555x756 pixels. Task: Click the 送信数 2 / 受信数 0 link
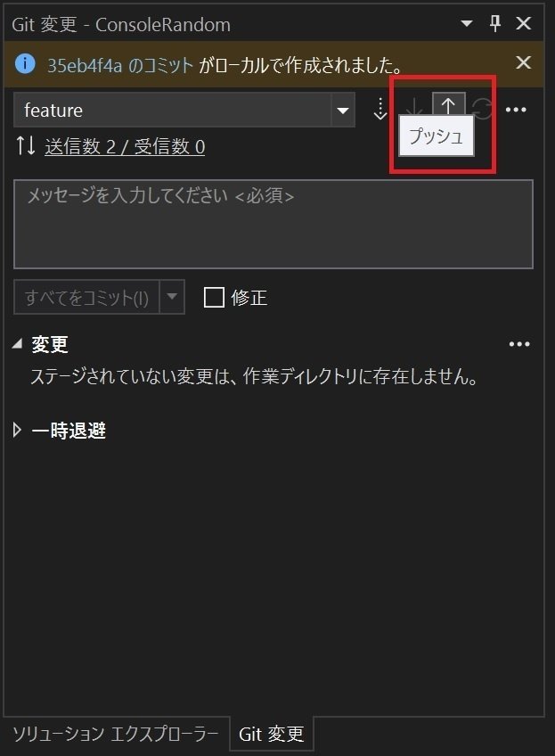[x=125, y=146]
